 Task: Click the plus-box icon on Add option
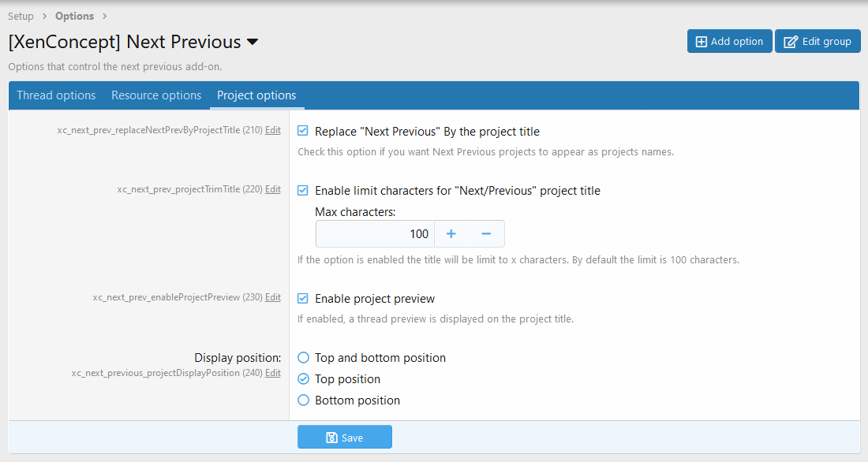(x=702, y=42)
